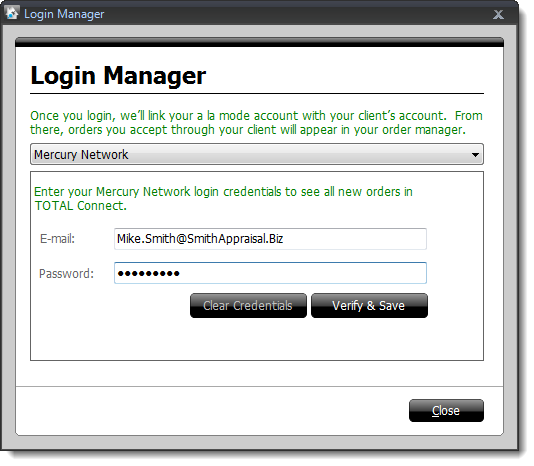Click the Password input field
Viewport: 534px width, 466px height.
[270, 273]
